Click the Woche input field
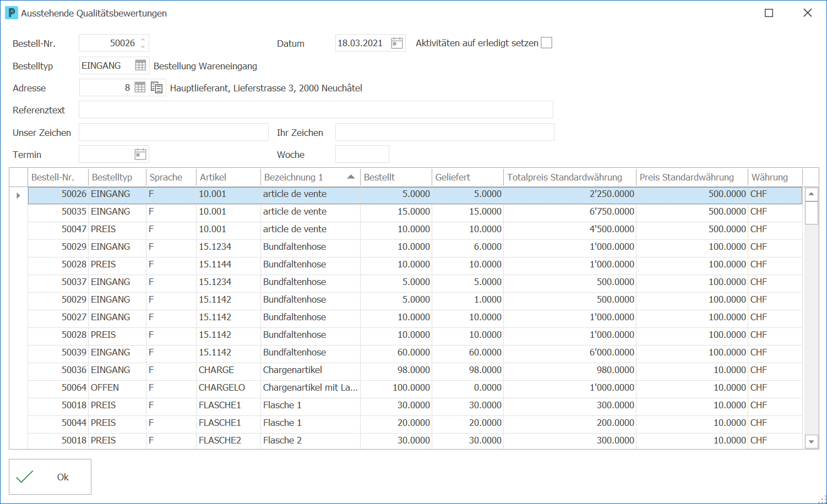 (362, 154)
